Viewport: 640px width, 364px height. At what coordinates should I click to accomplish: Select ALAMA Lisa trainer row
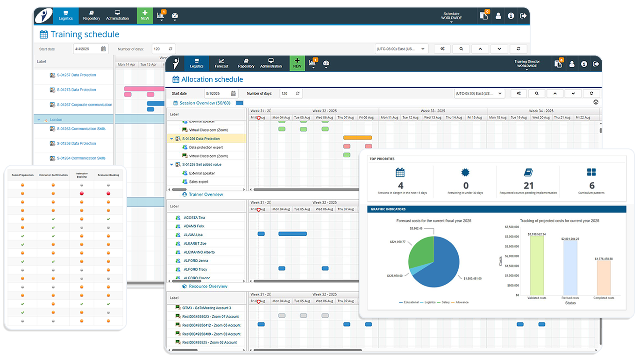click(206, 235)
